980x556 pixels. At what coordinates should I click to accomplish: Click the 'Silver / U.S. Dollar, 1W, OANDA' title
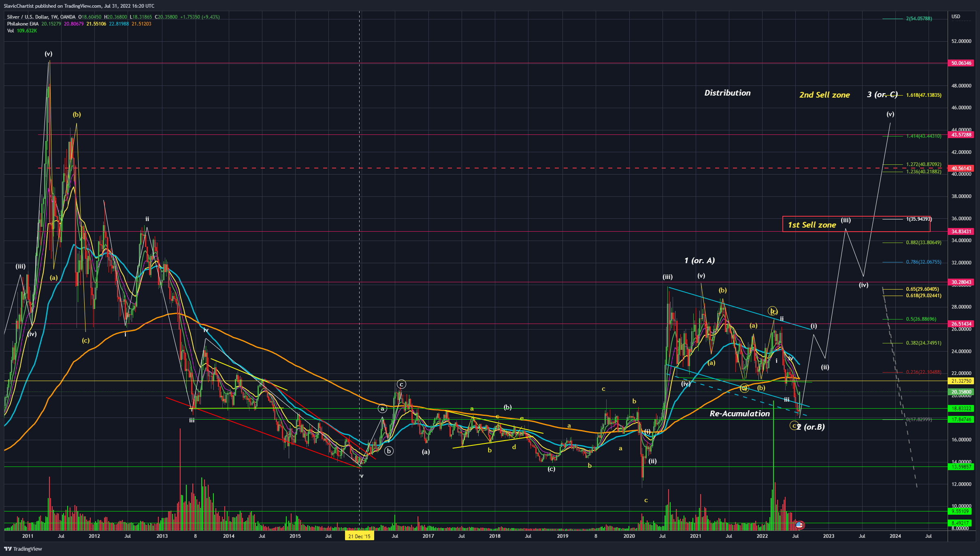[41, 17]
